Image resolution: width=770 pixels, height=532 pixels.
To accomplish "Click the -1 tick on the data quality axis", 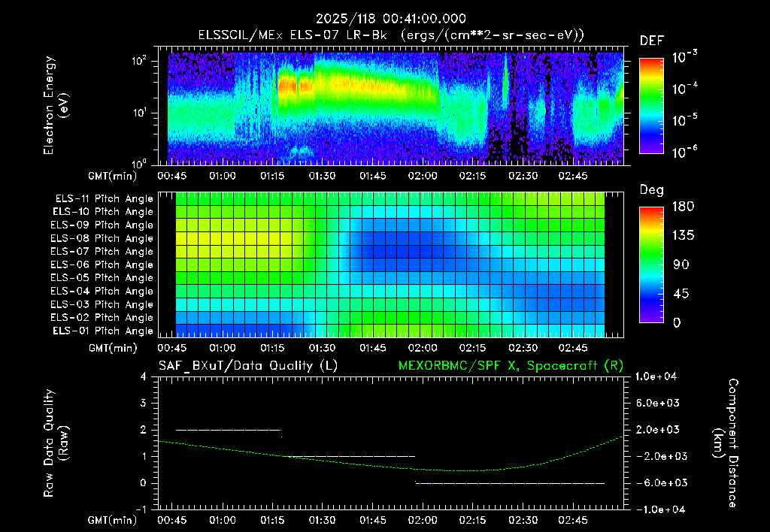I will pos(141,509).
